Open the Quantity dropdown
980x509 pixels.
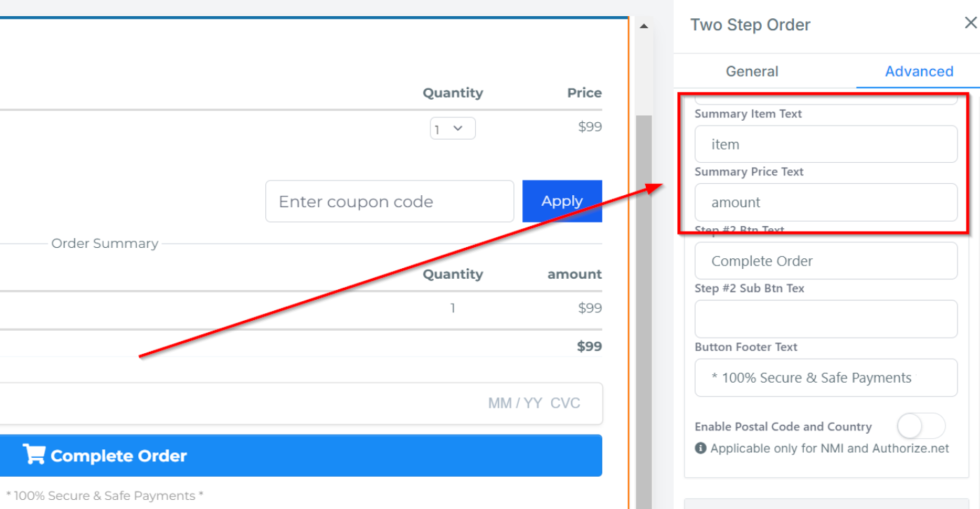coord(452,128)
